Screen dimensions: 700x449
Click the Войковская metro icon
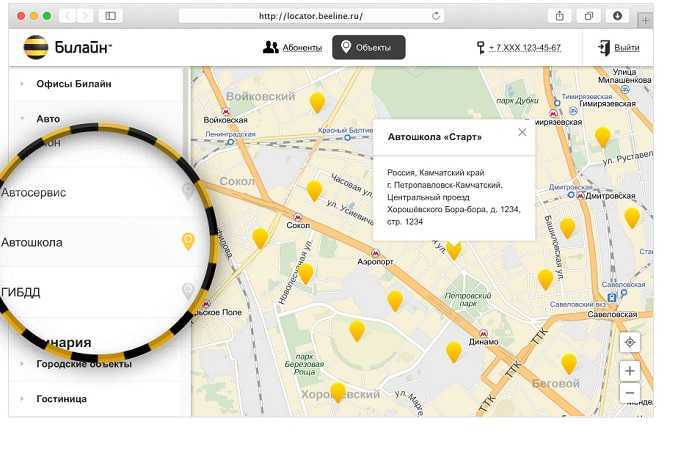tap(226, 112)
